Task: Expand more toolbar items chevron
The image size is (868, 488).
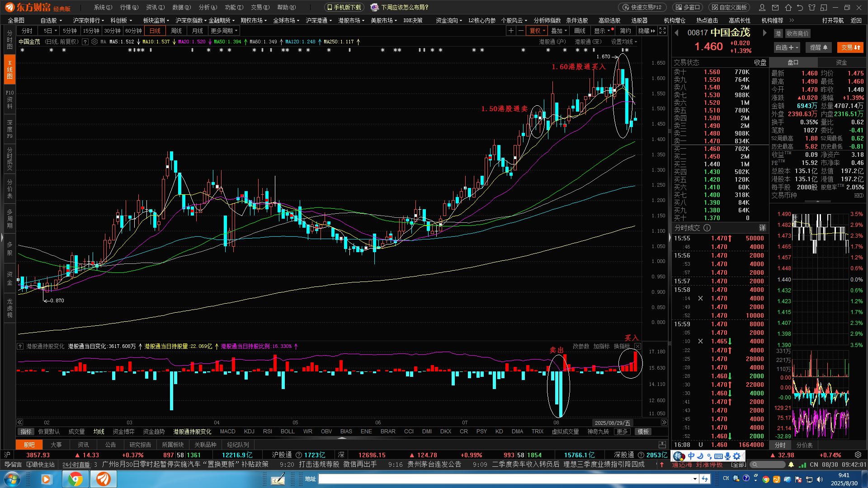Action: coord(792,20)
